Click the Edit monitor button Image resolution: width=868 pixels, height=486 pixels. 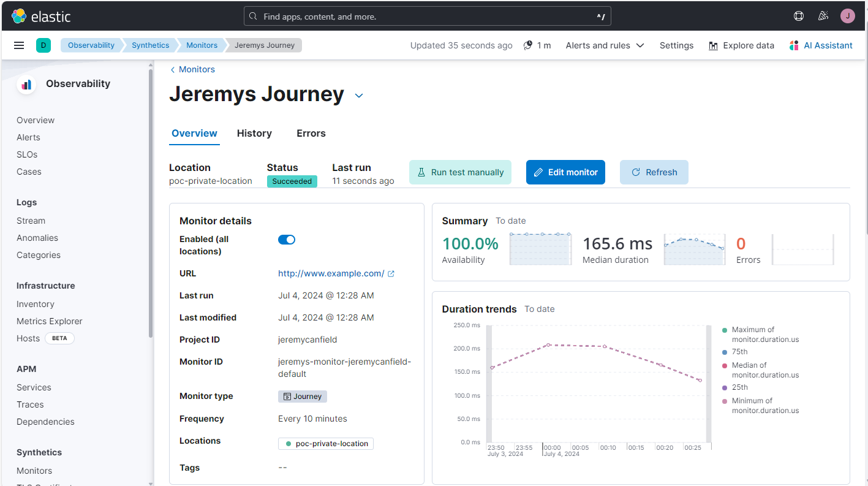pos(565,172)
